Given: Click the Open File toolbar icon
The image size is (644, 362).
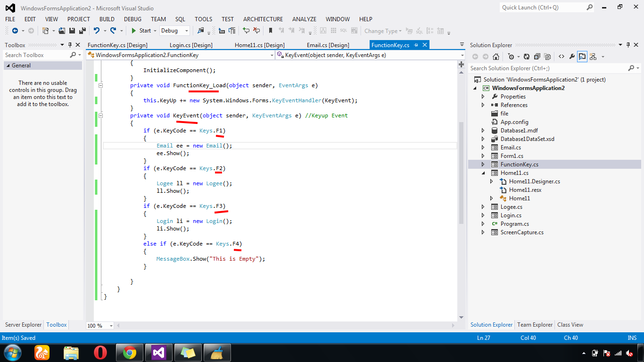Looking at the screenshot, I should click(62, 31).
